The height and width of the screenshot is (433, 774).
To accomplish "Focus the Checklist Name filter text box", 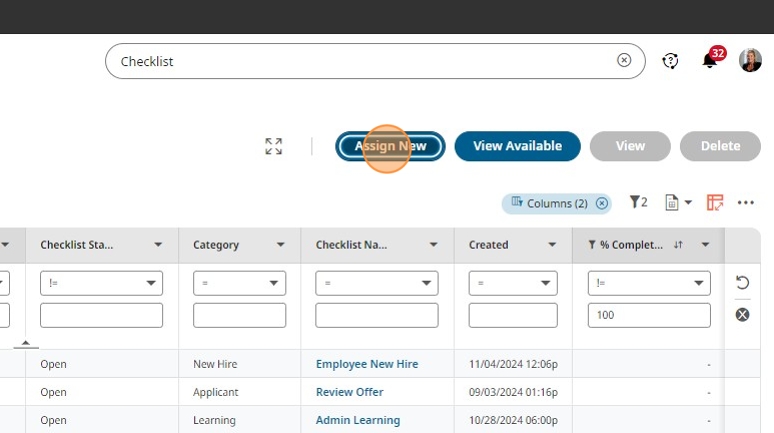I will 377,315.
